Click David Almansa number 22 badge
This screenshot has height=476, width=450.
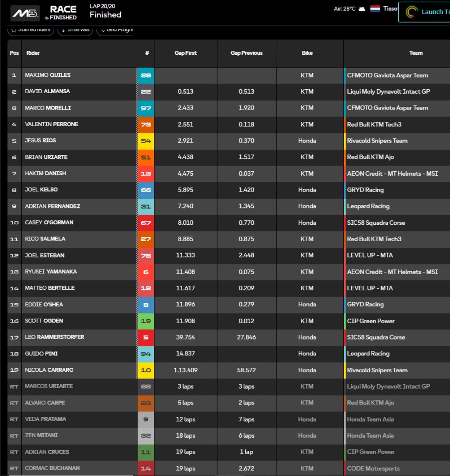[146, 92]
